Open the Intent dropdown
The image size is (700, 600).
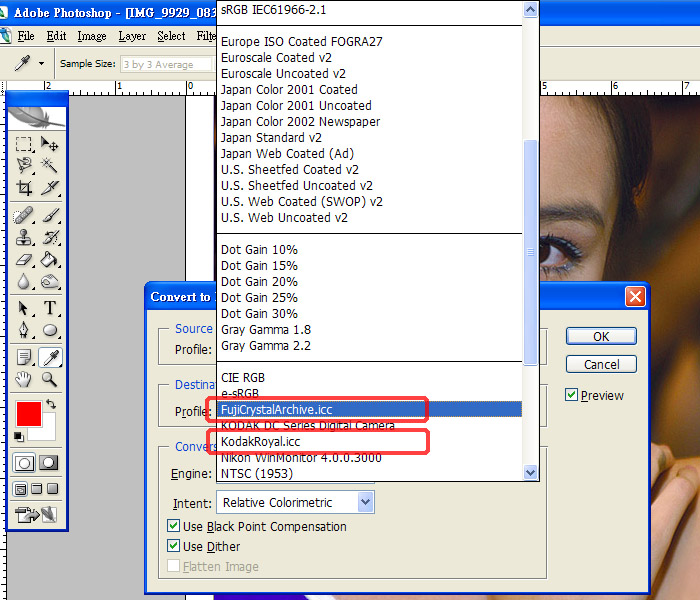[x=295, y=502]
